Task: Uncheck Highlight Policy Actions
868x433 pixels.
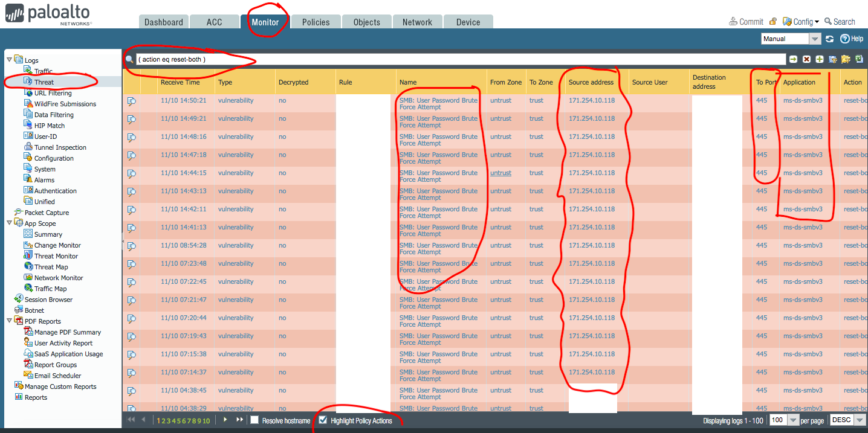Action: point(323,420)
